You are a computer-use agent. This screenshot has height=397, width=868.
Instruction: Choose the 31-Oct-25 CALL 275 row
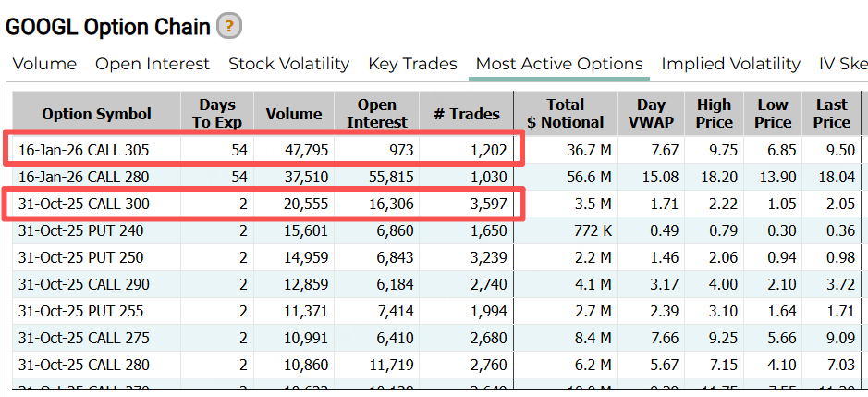click(83, 338)
